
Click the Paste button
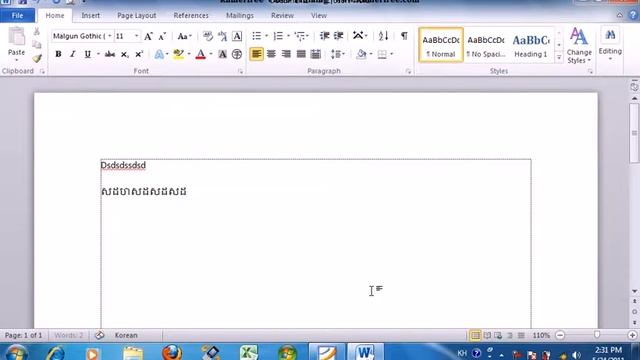(x=16, y=44)
